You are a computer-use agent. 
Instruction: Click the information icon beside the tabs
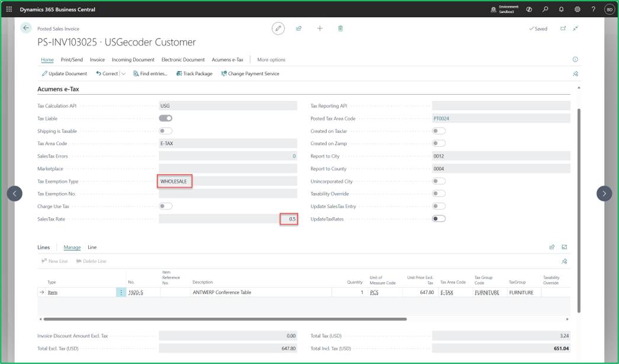coord(575,60)
